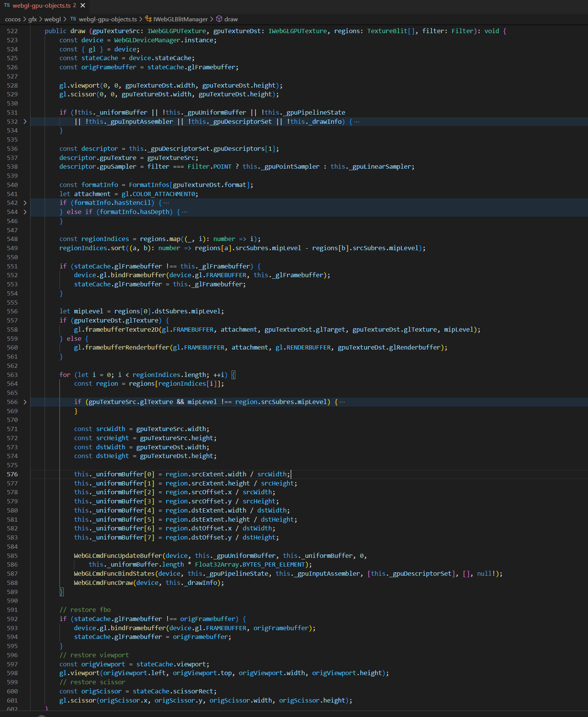Open the gfx breadcrumb segment
588x717 pixels.
(x=32, y=19)
